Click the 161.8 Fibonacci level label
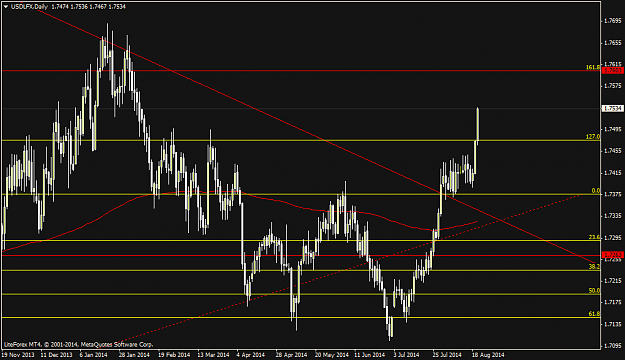Viewport: 625px width, 360px height. tap(593, 67)
